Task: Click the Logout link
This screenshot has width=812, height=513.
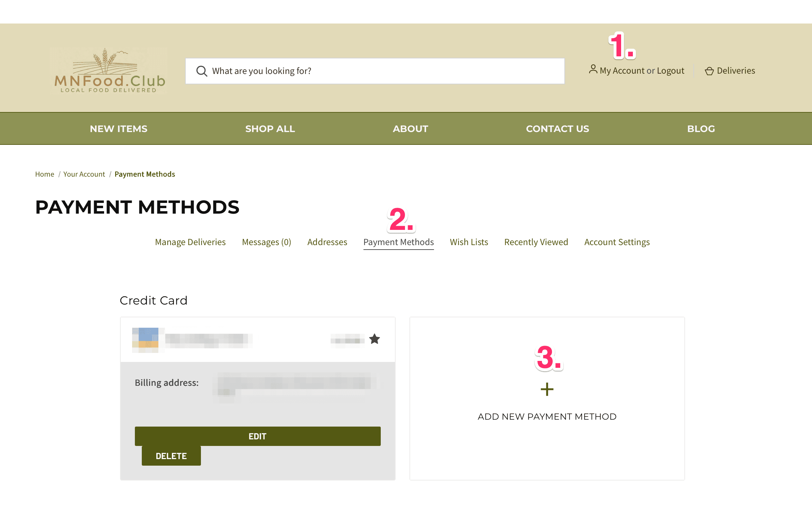Action: [x=671, y=71]
